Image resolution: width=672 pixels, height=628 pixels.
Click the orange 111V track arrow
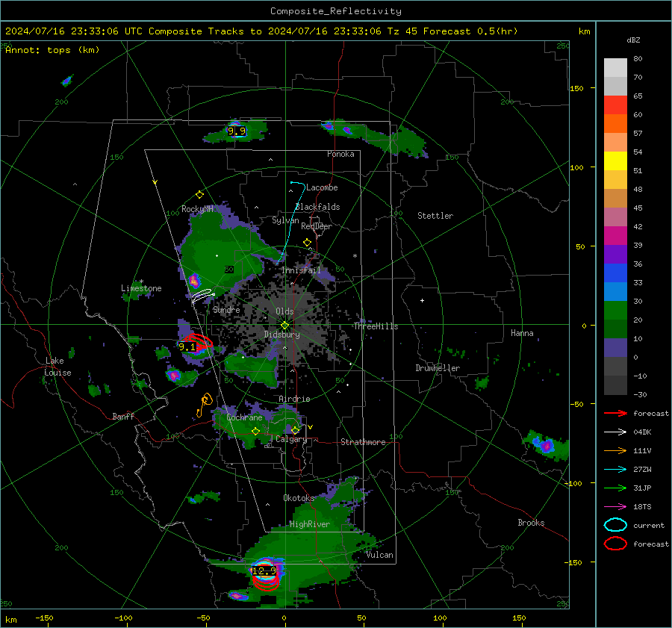[615, 450]
